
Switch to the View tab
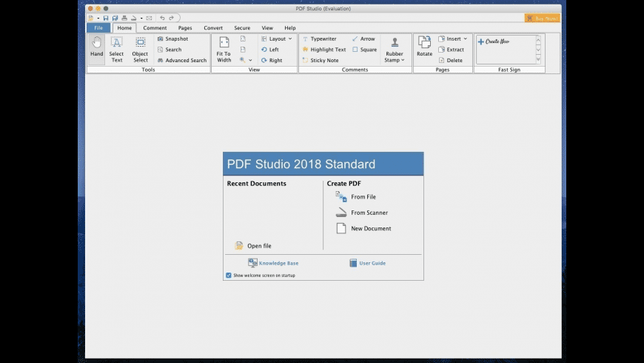tap(267, 28)
